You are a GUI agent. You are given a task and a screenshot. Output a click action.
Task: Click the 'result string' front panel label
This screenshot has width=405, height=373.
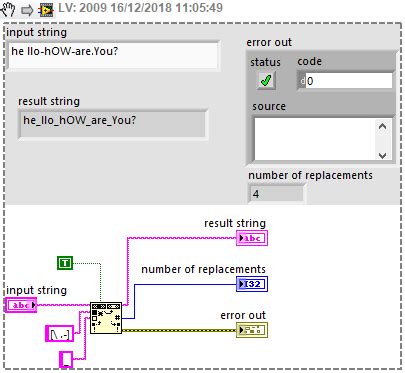click(x=49, y=101)
